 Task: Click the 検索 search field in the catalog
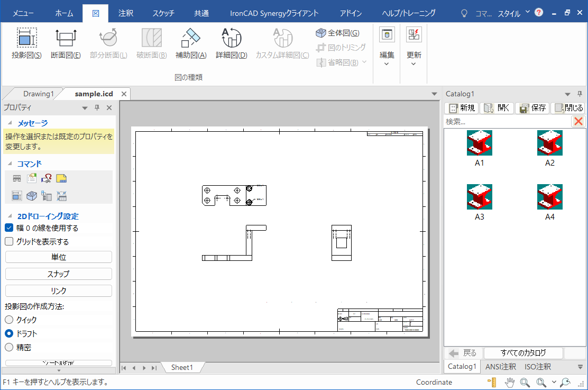click(507, 122)
